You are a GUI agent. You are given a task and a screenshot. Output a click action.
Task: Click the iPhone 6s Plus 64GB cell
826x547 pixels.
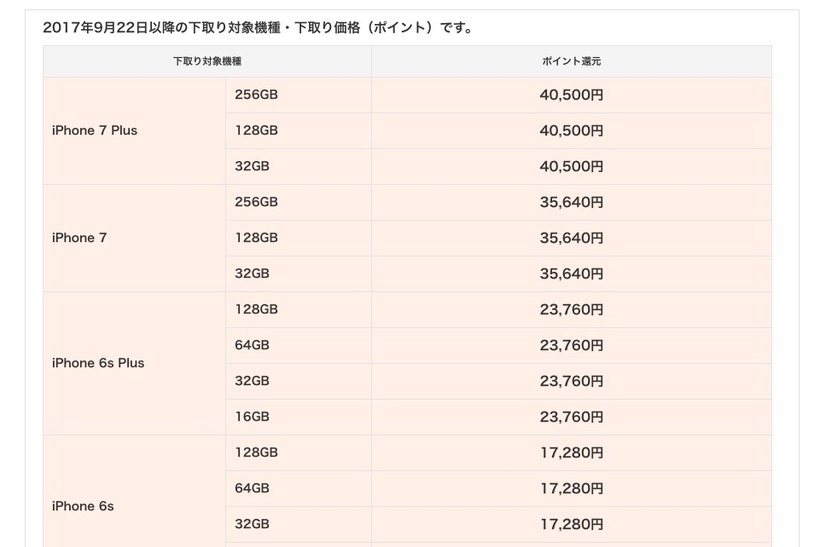[298, 346]
